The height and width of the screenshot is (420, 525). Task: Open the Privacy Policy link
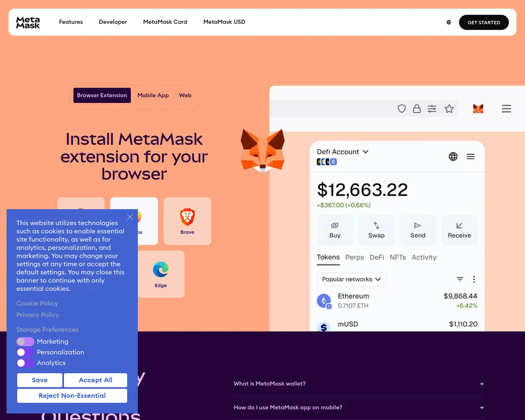(x=38, y=315)
